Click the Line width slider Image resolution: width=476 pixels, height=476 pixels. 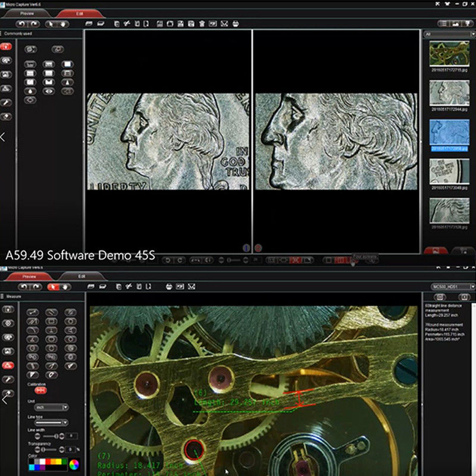pos(50,436)
